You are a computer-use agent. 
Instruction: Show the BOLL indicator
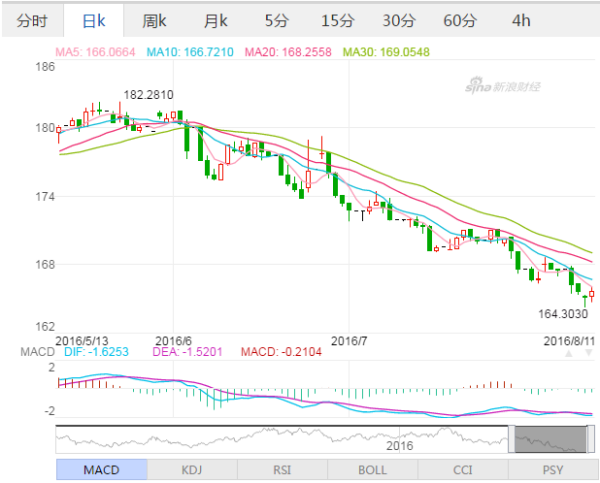[x=372, y=470]
